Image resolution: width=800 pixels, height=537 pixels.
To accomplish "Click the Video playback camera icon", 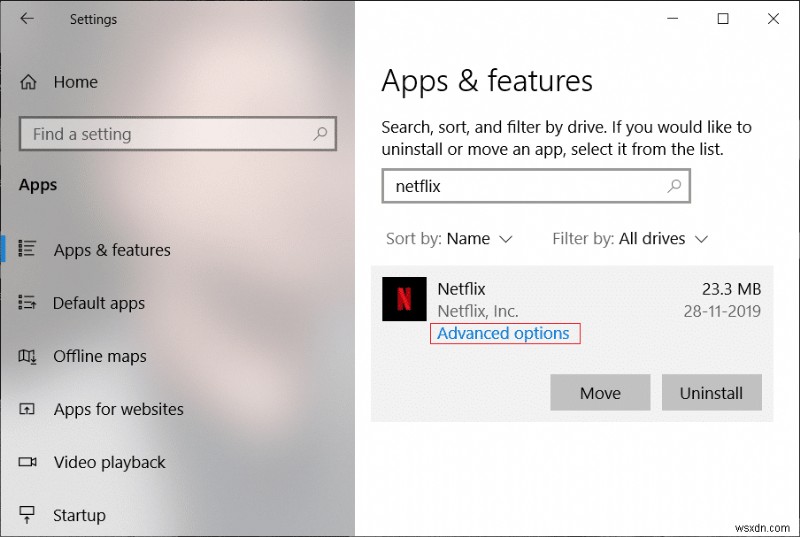I will [28, 462].
